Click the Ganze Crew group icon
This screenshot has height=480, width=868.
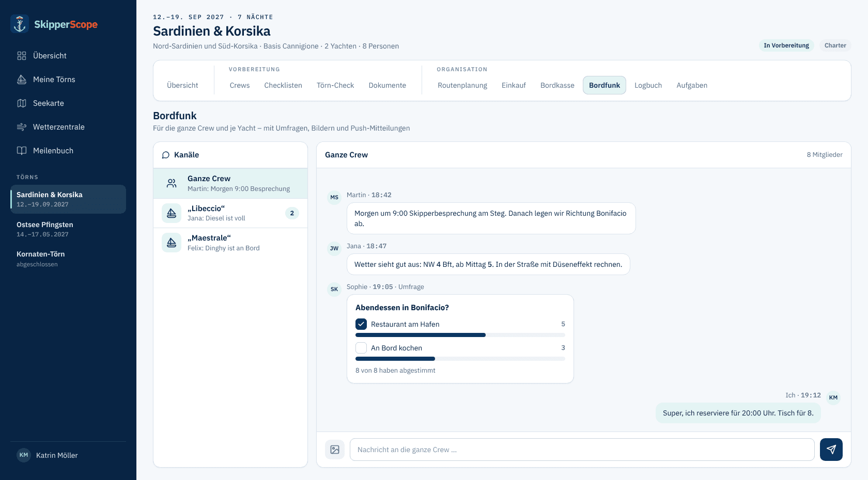click(x=172, y=183)
